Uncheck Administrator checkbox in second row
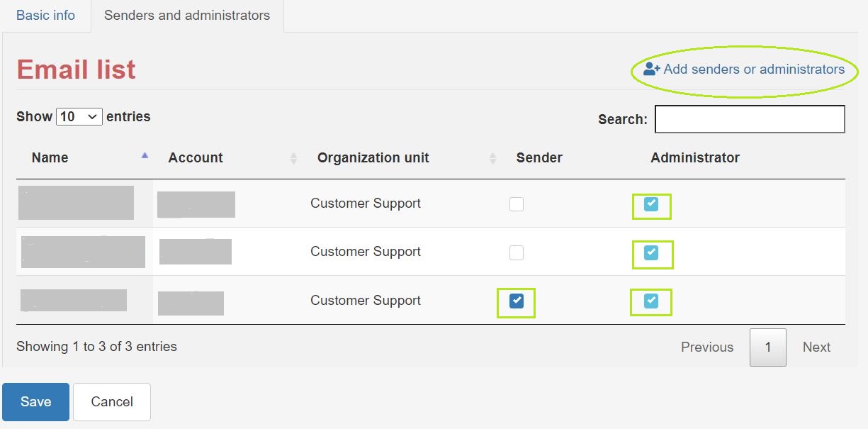 [651, 252]
